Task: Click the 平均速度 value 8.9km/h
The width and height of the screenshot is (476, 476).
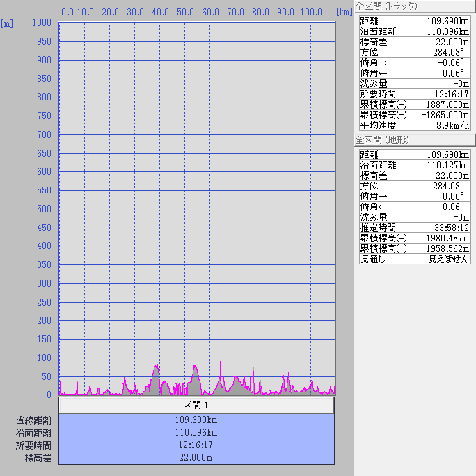Action: coord(452,125)
